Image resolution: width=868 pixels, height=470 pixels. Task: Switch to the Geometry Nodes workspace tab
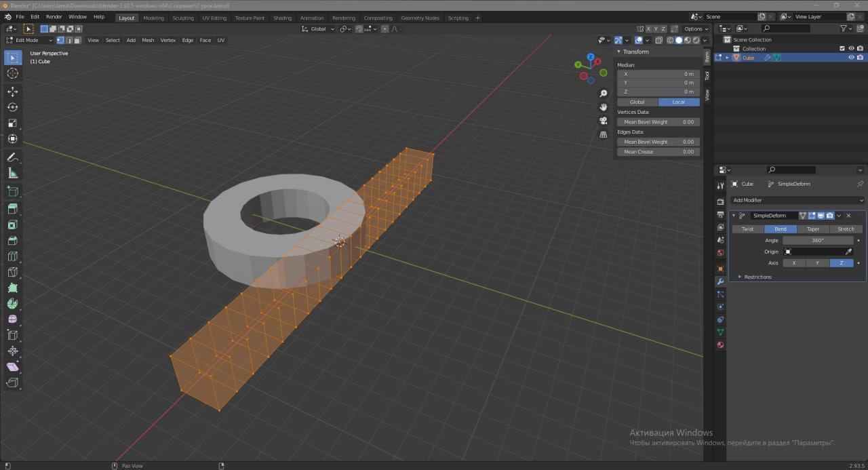pyautogui.click(x=420, y=18)
